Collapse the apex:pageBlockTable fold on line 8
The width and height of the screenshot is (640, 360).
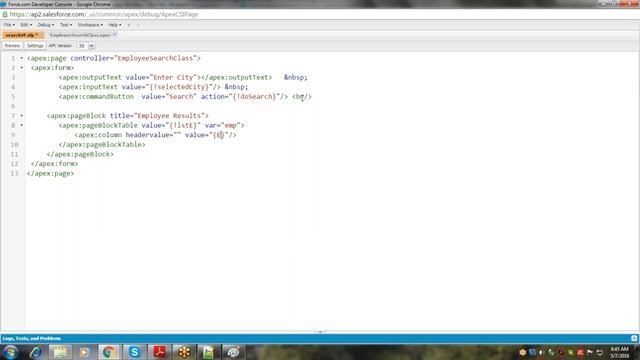(22, 125)
